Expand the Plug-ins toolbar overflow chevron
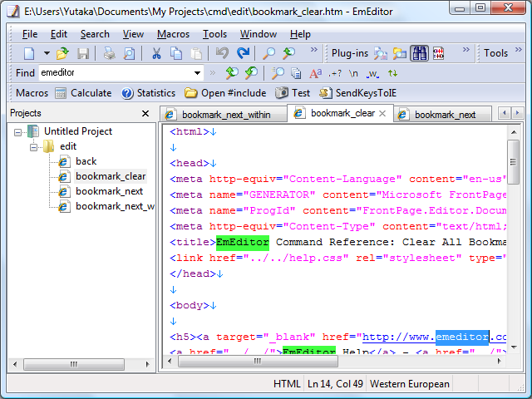The height and width of the screenshot is (399, 532). [466, 50]
